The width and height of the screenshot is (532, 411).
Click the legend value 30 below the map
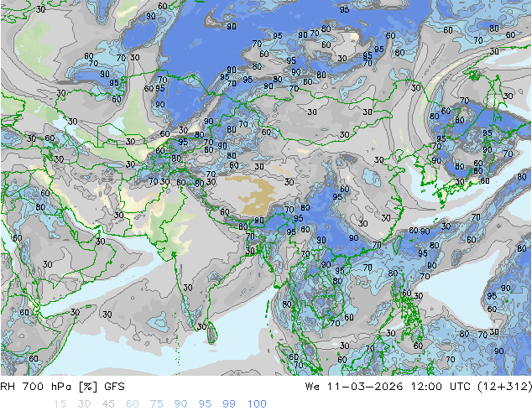(84, 404)
